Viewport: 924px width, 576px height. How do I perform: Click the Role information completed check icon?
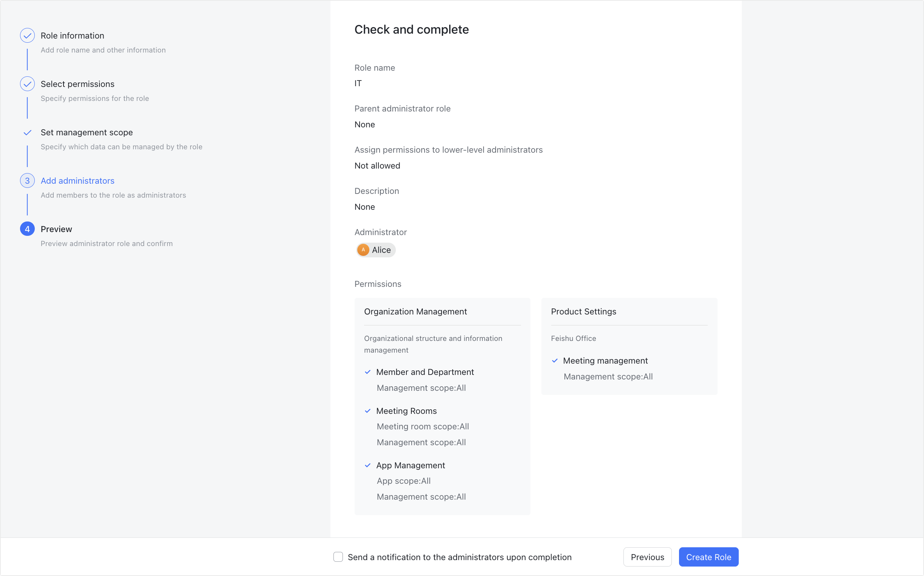click(27, 36)
